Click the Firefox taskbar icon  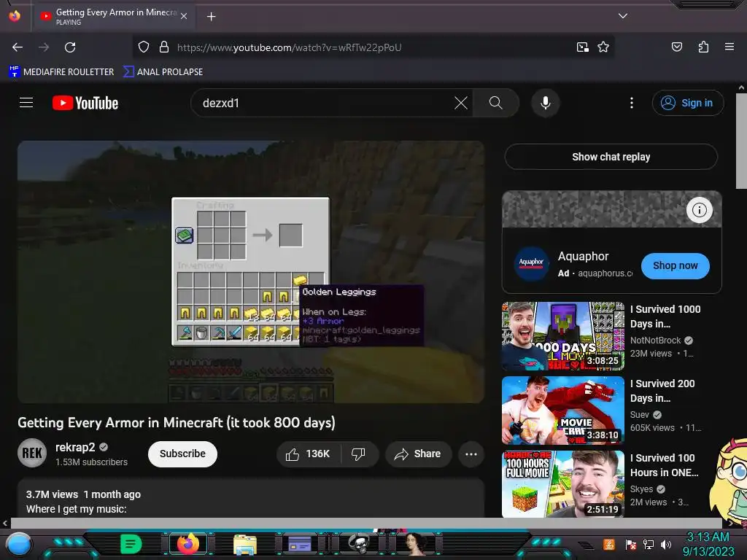(187, 544)
